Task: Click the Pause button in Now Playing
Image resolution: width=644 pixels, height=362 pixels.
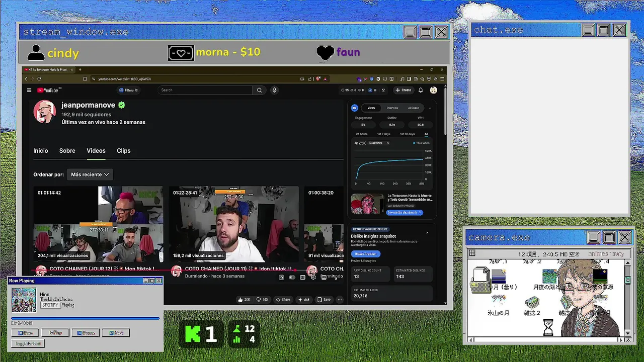Action: pyautogui.click(x=86, y=333)
